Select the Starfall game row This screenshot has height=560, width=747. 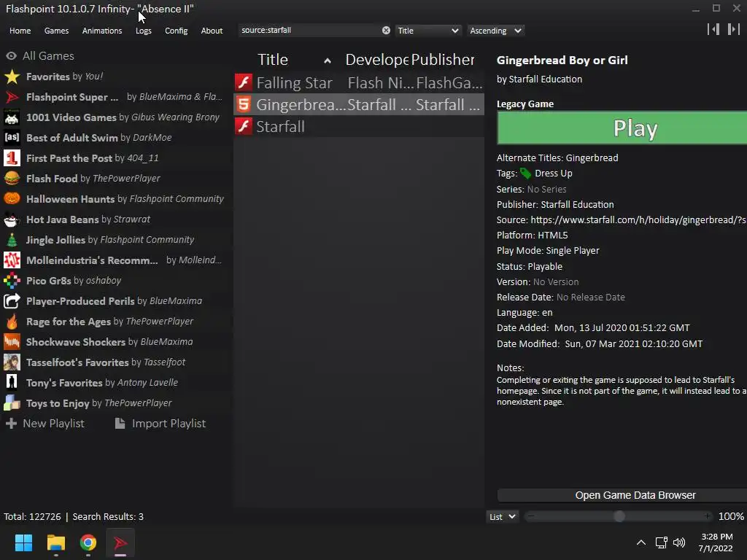[359, 126]
